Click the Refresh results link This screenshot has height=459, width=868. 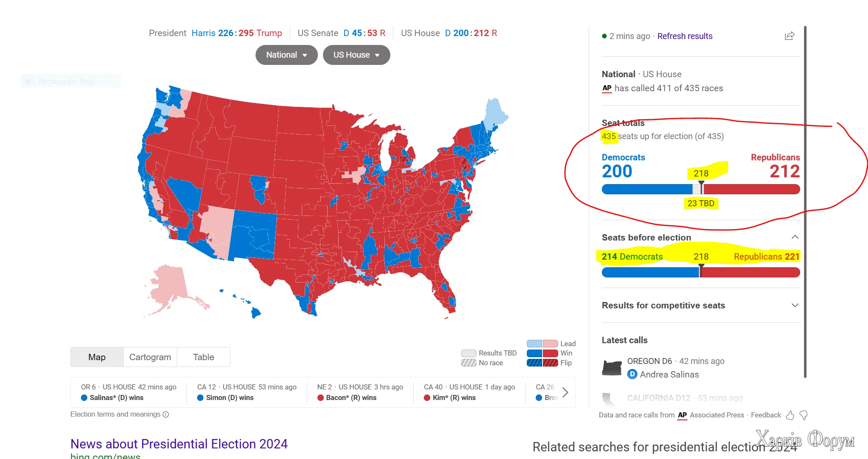coord(684,36)
